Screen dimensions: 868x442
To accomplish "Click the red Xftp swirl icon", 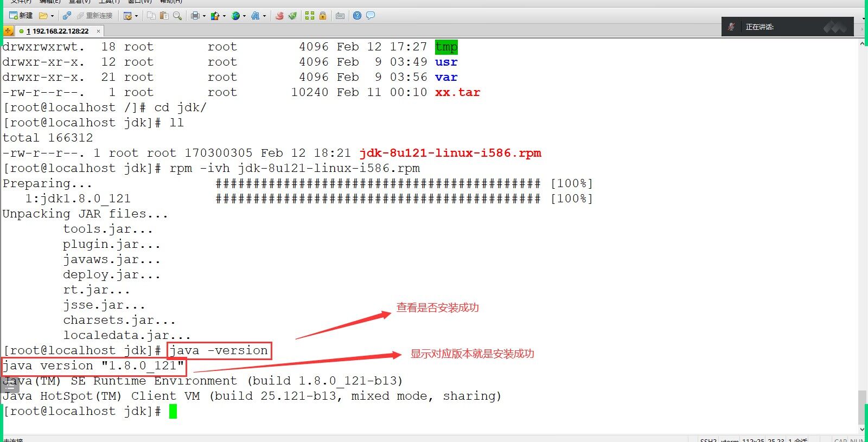I will point(279,16).
